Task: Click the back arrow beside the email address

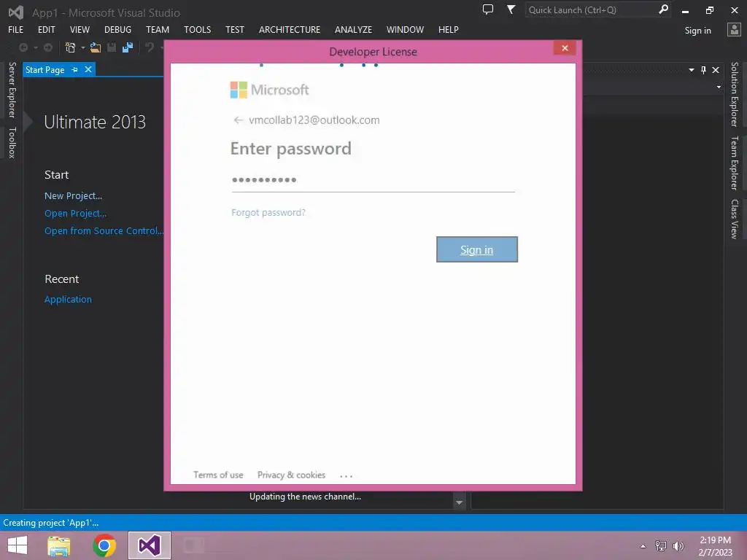Action: pyautogui.click(x=239, y=120)
